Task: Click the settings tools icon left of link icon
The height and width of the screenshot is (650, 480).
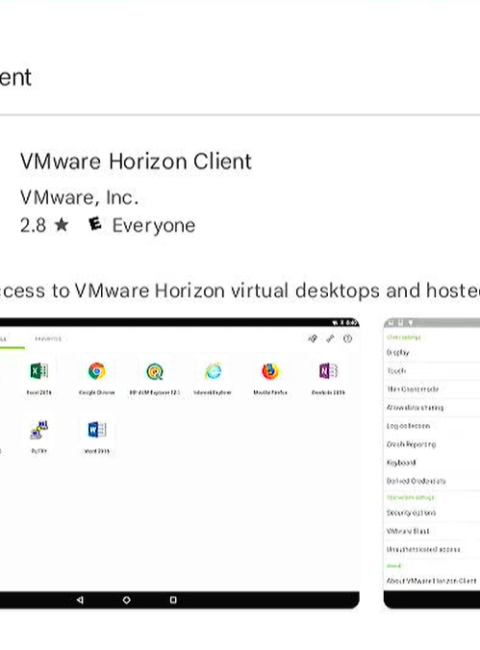Action: coord(313,339)
